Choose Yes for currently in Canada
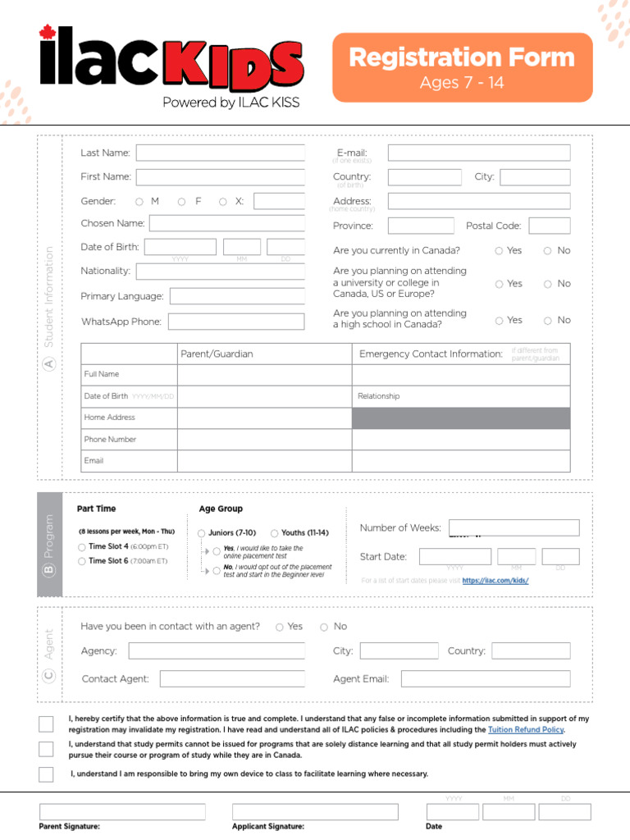This screenshot has width=630, height=840. 499,251
